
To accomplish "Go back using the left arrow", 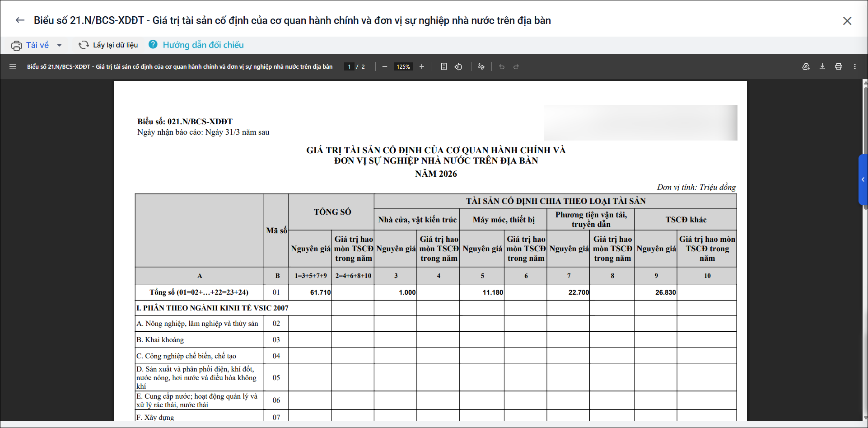I will (20, 20).
